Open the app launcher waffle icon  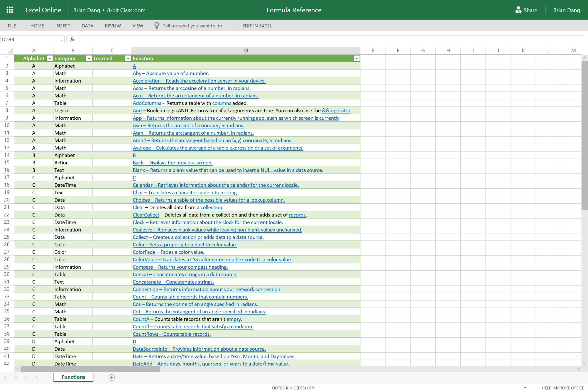[10, 10]
